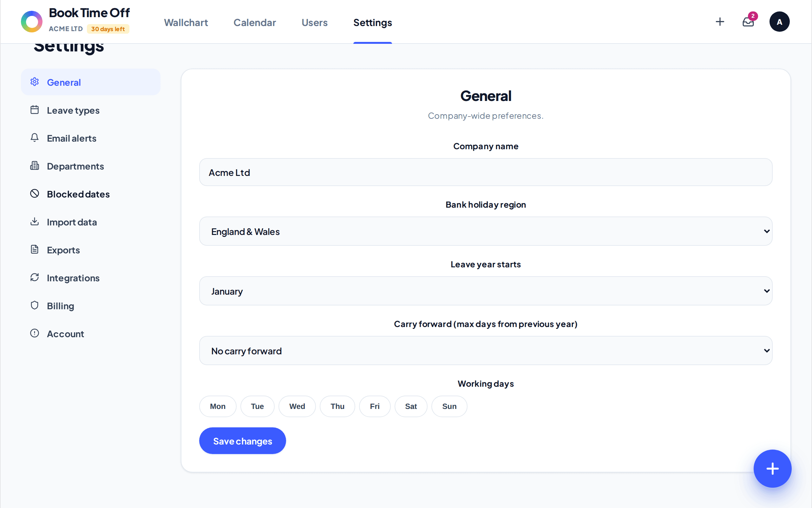
Task: Click the Billing shield icon
Action: pos(35,305)
